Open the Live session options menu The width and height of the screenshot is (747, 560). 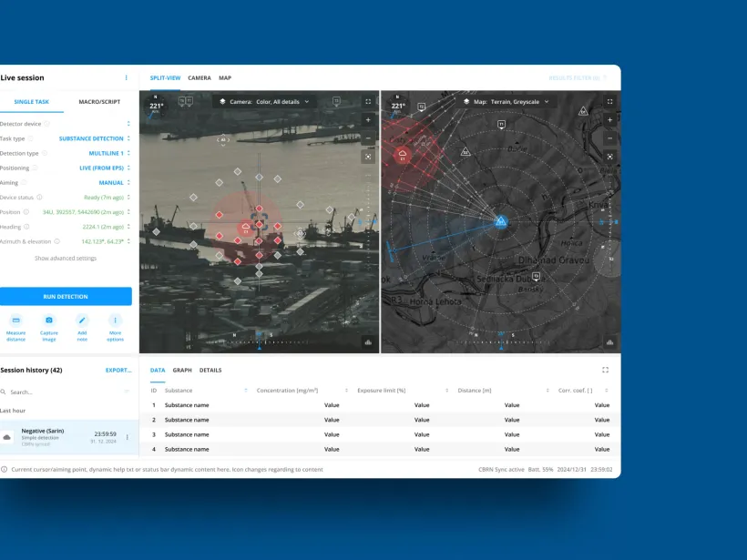coord(127,77)
